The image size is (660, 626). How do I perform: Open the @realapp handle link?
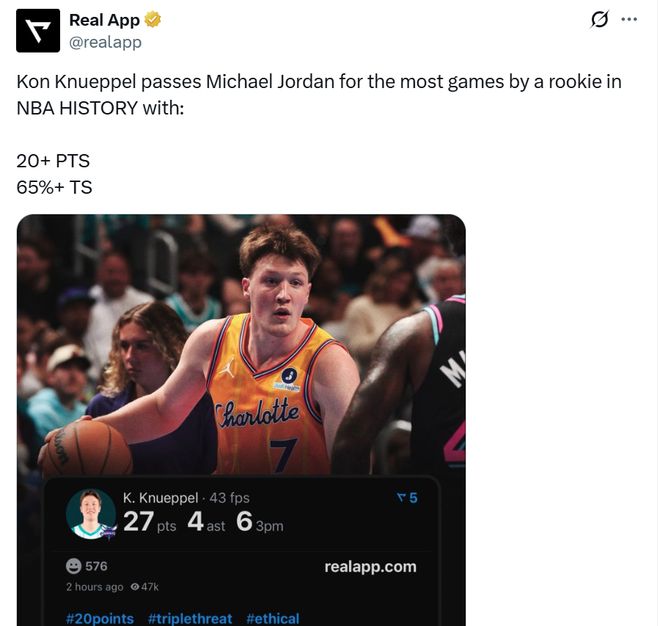pos(105,42)
